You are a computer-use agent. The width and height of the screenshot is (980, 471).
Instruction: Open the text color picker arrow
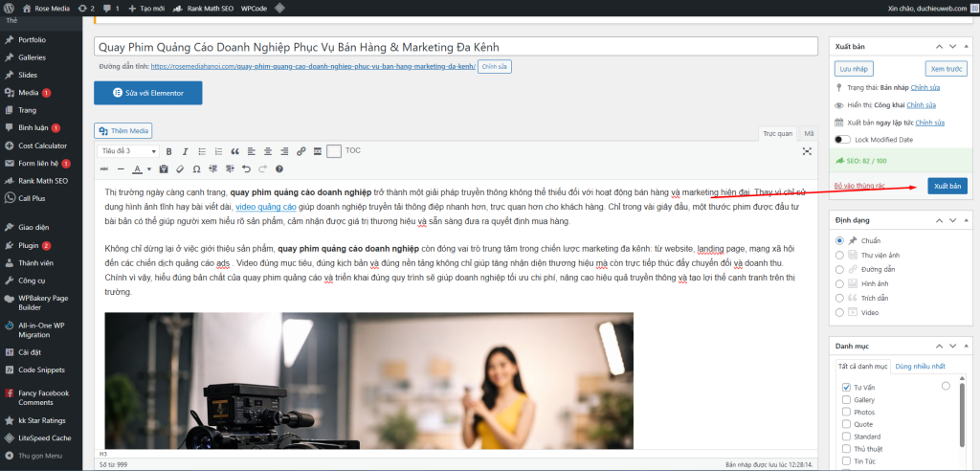(x=148, y=168)
